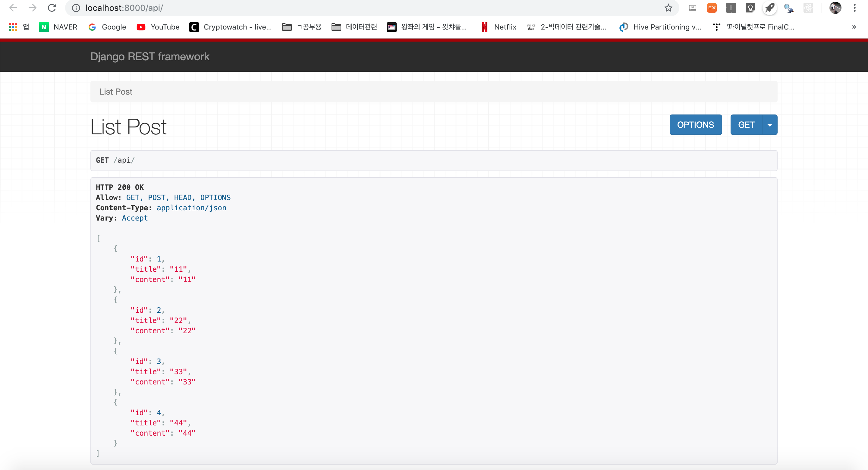Open the Netflix bookmark
868x470 pixels.
tap(499, 27)
